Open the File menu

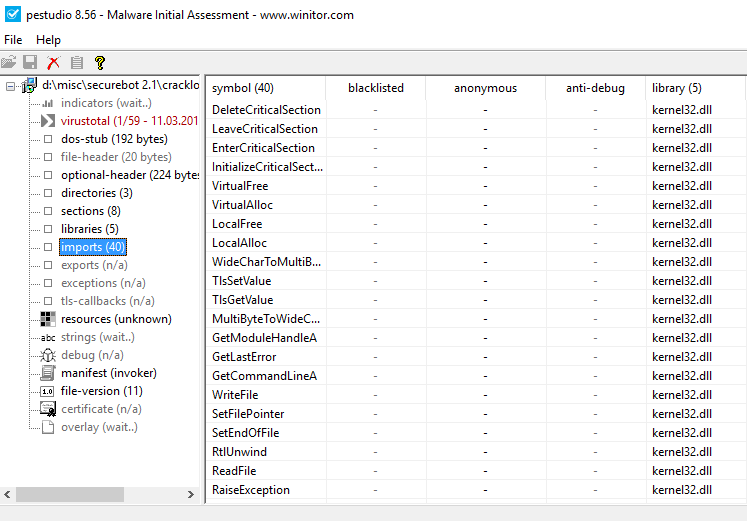tap(13, 40)
